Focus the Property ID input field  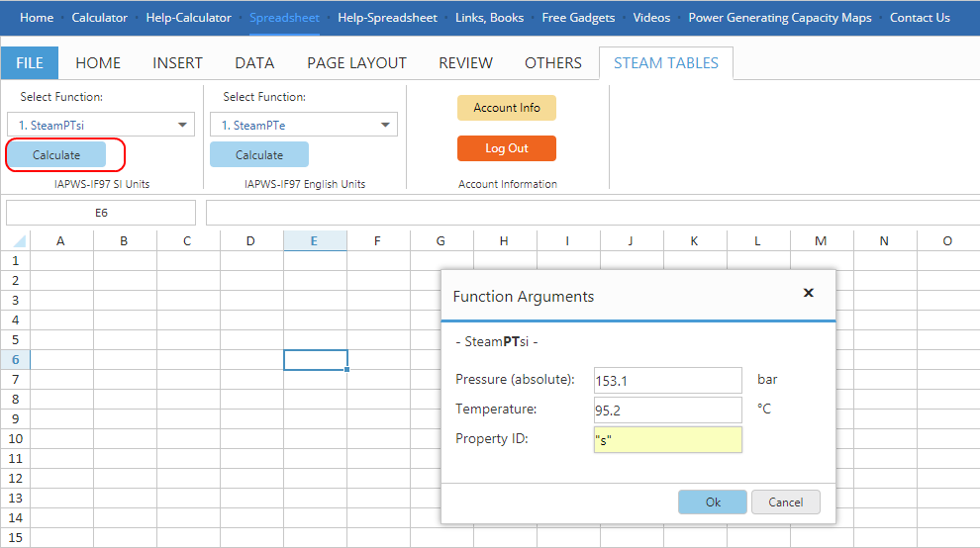click(667, 440)
